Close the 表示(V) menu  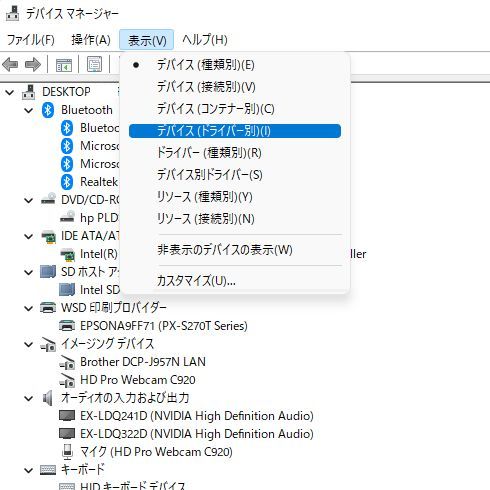[x=147, y=40]
